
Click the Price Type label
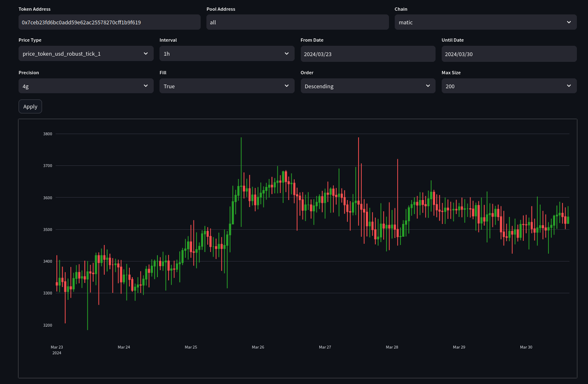(30, 40)
